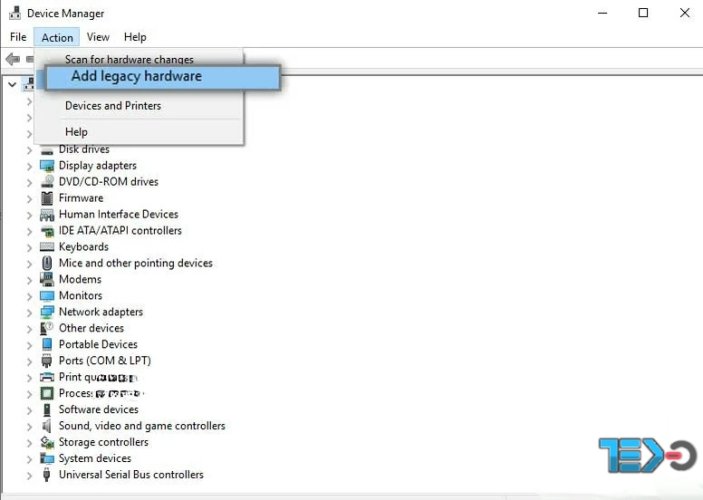Expand the Network adapters node

click(29, 313)
